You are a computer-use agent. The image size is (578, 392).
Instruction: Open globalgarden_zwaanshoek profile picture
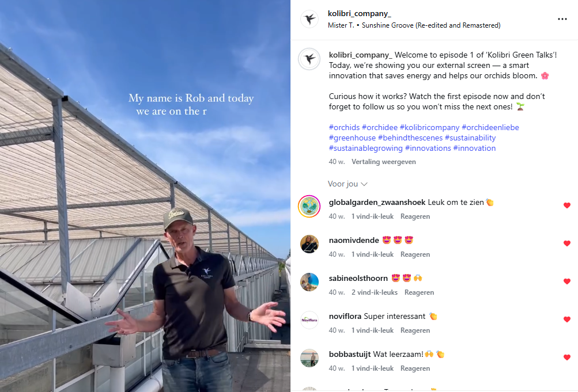pos(309,207)
